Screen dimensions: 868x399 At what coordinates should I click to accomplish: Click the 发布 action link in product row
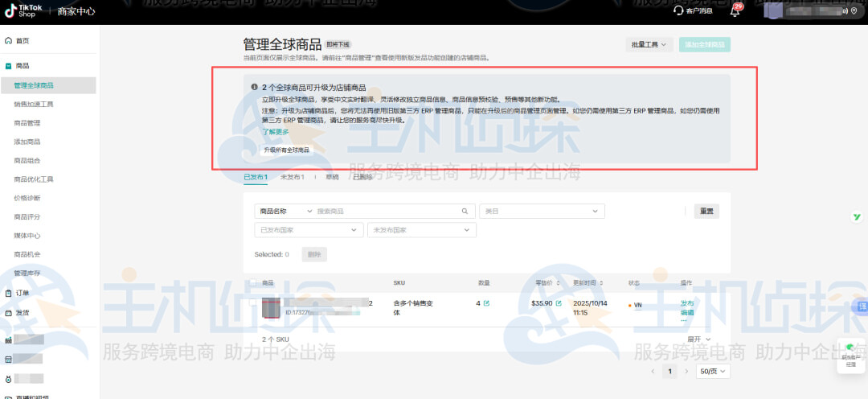(687, 303)
